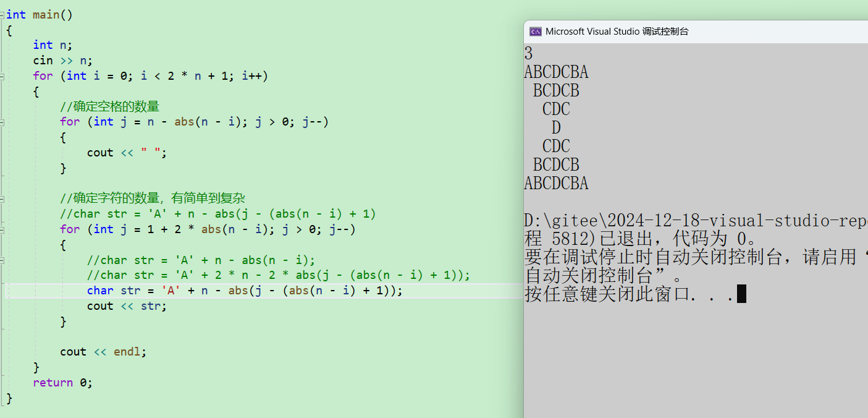Click the cout << " "; statement
Image resolution: width=868 pixels, height=418 pixels.
127,153
